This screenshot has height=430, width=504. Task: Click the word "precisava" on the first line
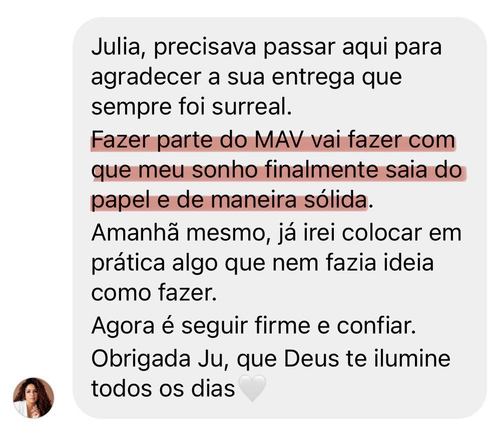[x=205, y=47]
